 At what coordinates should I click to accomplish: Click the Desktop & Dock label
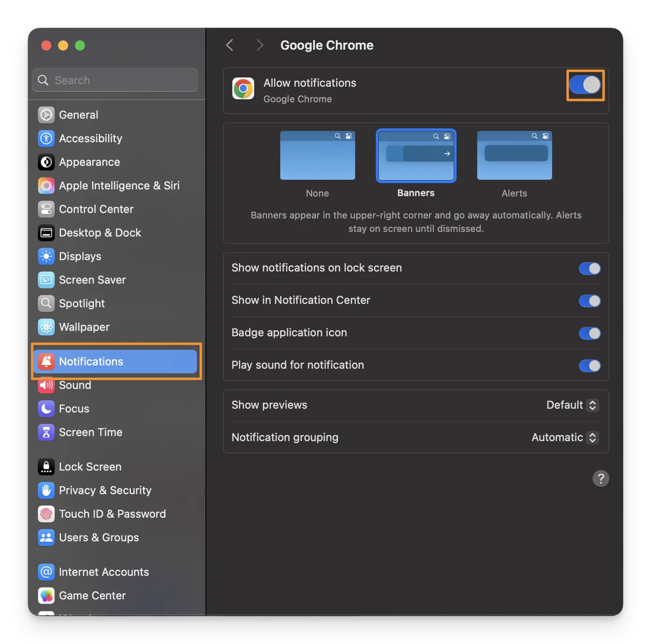pyautogui.click(x=100, y=232)
